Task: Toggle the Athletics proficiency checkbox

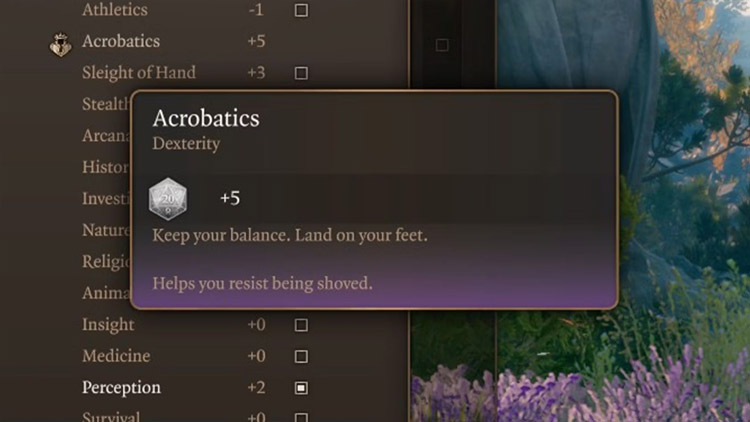Action: [301, 10]
